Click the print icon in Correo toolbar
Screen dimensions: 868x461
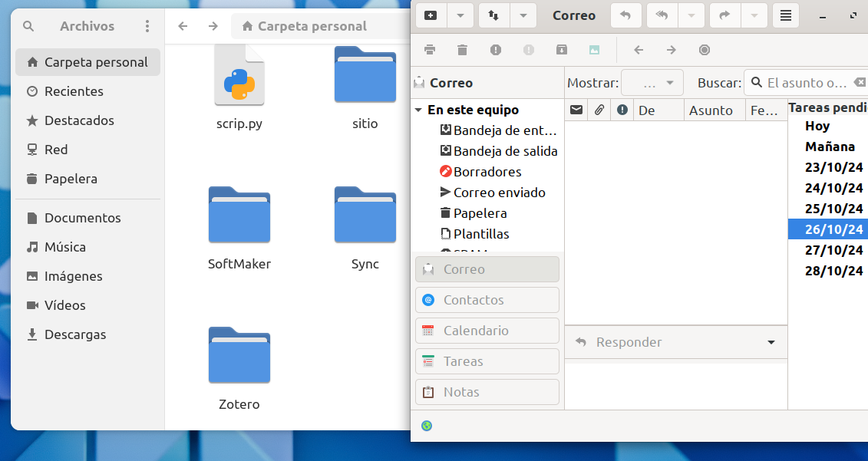[430, 50]
